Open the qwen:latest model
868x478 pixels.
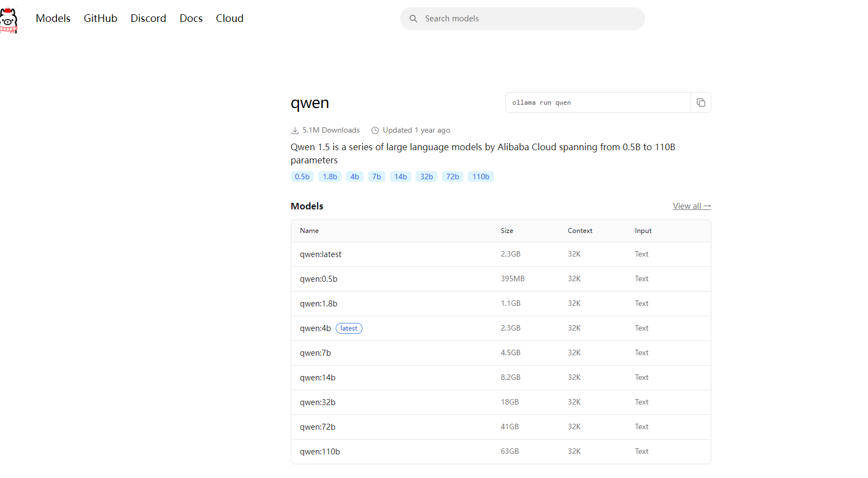click(x=320, y=254)
